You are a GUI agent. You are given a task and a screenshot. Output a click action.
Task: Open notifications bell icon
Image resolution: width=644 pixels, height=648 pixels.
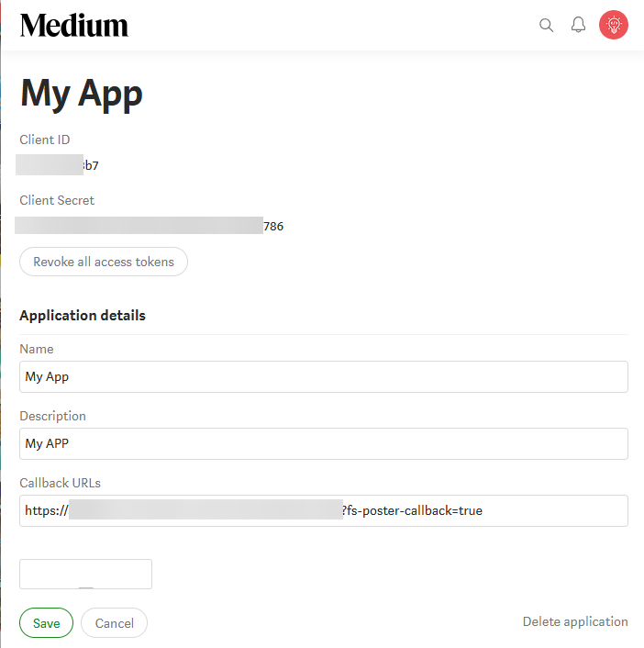[x=578, y=25]
